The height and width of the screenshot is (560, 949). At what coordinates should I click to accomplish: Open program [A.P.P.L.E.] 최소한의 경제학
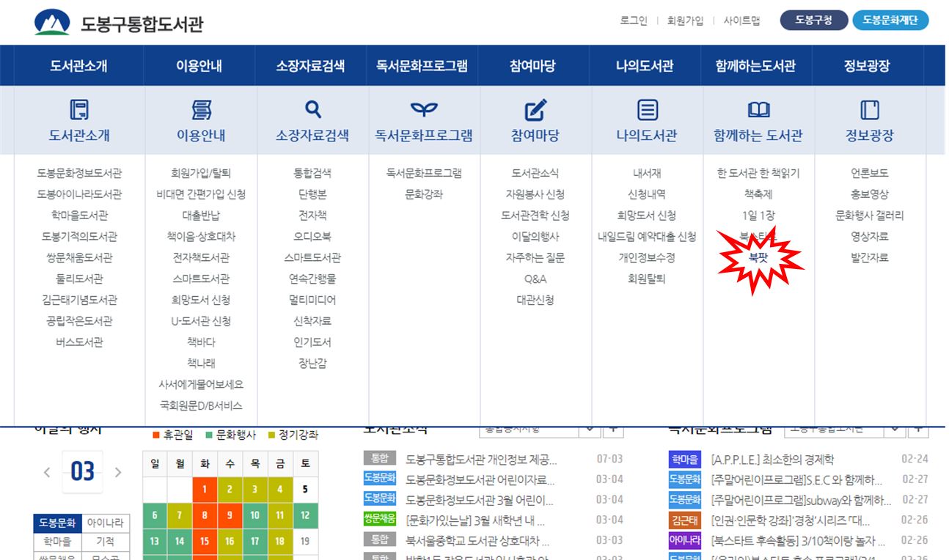pyautogui.click(x=773, y=460)
